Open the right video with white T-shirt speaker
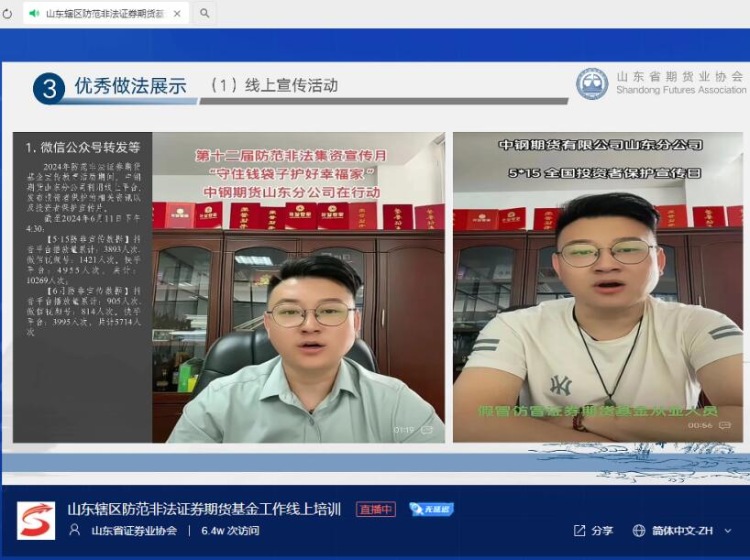Image resolution: width=750 pixels, height=560 pixels. [598, 287]
